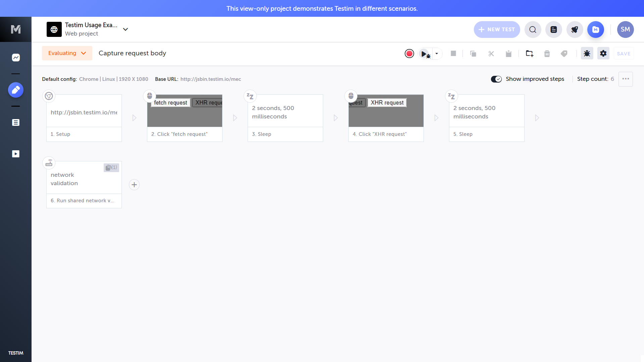The height and width of the screenshot is (362, 644).
Task: Run the test from the beginning
Action: [423, 53]
